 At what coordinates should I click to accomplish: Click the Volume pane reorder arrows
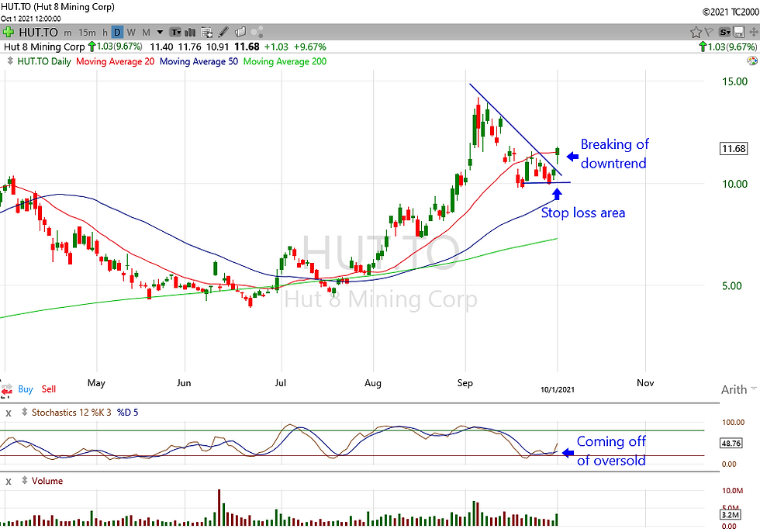pyautogui.click(x=24, y=481)
